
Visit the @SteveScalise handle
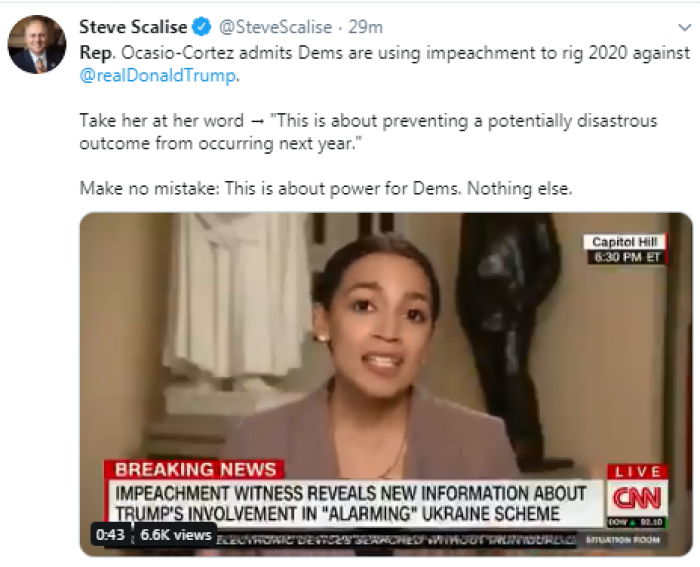[x=275, y=27]
